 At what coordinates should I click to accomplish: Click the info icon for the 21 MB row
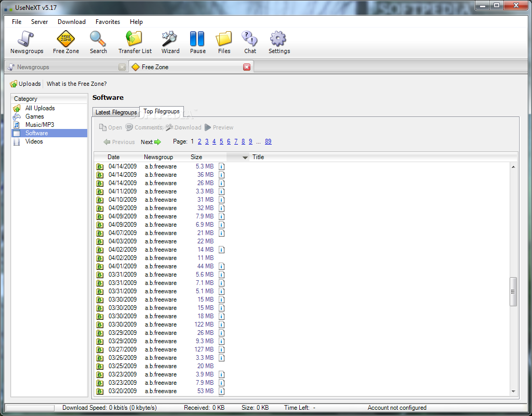(x=221, y=233)
